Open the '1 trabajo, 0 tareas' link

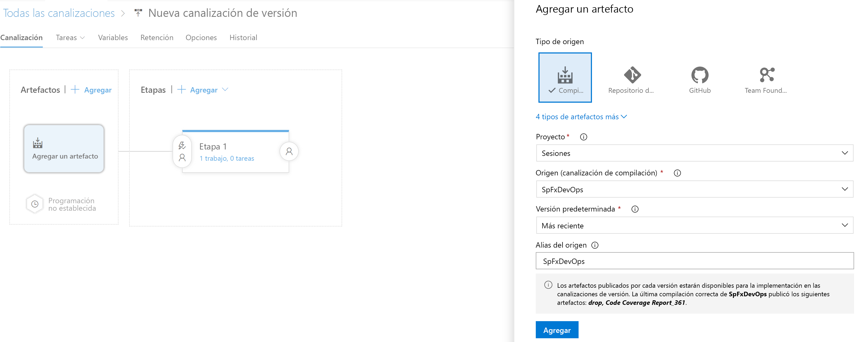point(227,158)
